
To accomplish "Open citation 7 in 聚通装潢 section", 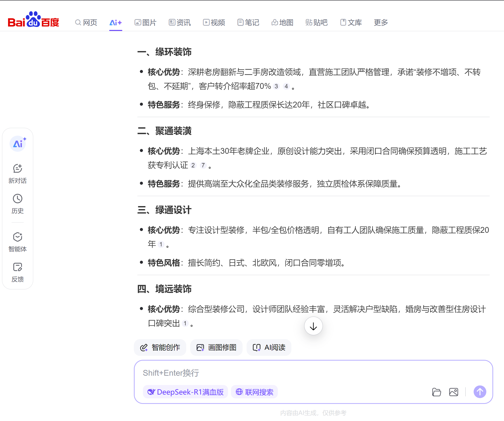I will (x=203, y=165).
